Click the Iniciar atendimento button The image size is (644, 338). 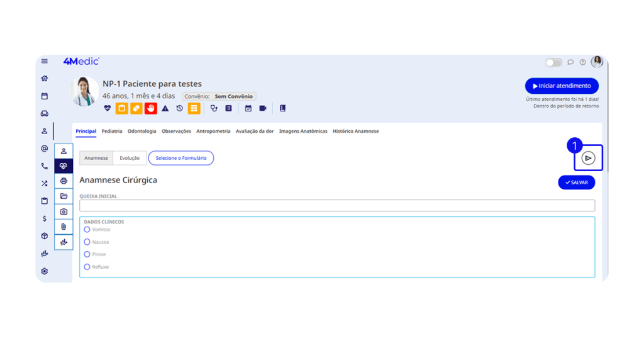(x=562, y=86)
